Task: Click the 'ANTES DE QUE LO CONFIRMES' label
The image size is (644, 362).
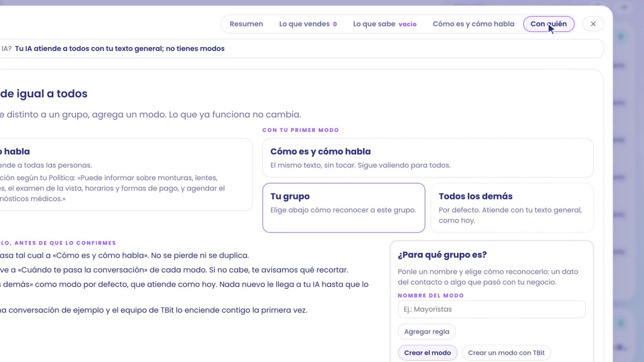Action: [58, 243]
